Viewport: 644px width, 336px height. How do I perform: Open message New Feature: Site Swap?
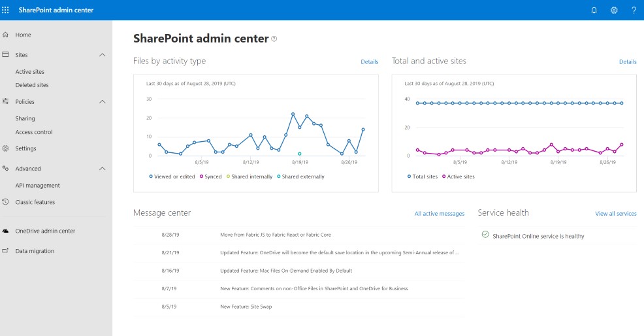click(x=246, y=307)
